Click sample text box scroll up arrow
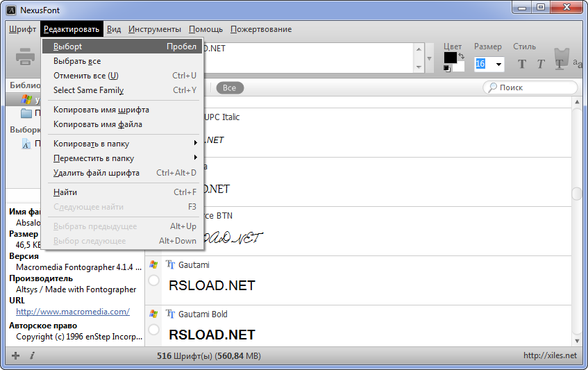 [x=419, y=49]
